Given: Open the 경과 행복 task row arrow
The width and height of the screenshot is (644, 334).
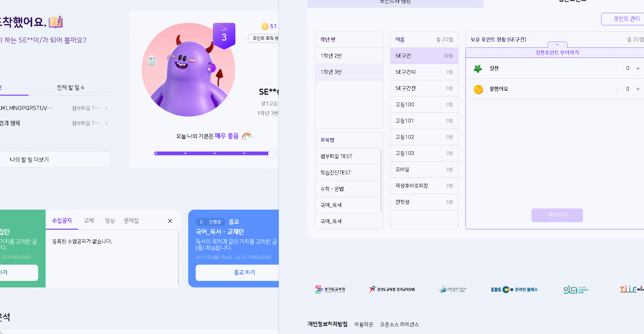Looking at the screenshot, I should [x=106, y=123].
